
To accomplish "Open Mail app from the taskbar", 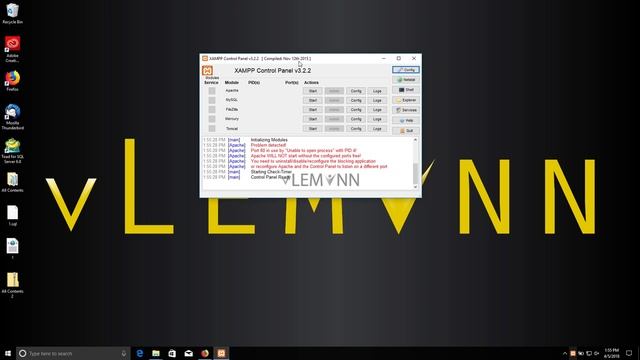I will [189, 353].
